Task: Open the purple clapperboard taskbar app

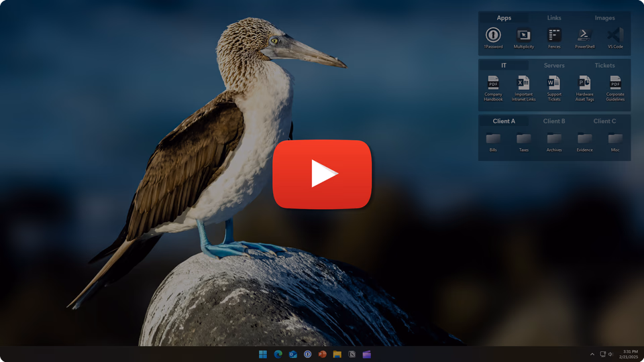Action: pos(367,354)
